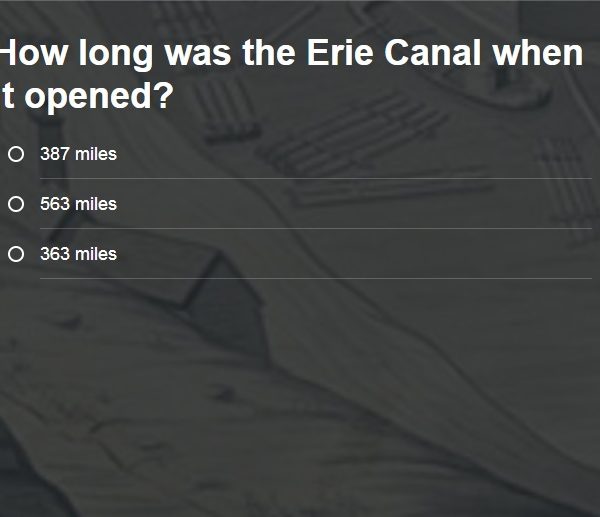Click the number '563' in the second answer
Image resolution: width=600 pixels, height=517 pixels.
(x=55, y=204)
